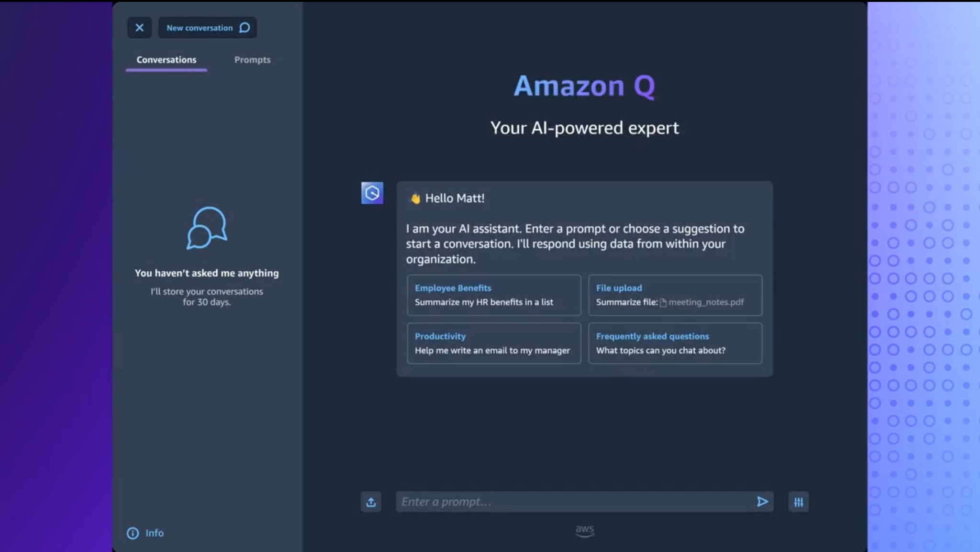Close the conversations sidebar with X
This screenshot has height=552, width=980.
(139, 28)
